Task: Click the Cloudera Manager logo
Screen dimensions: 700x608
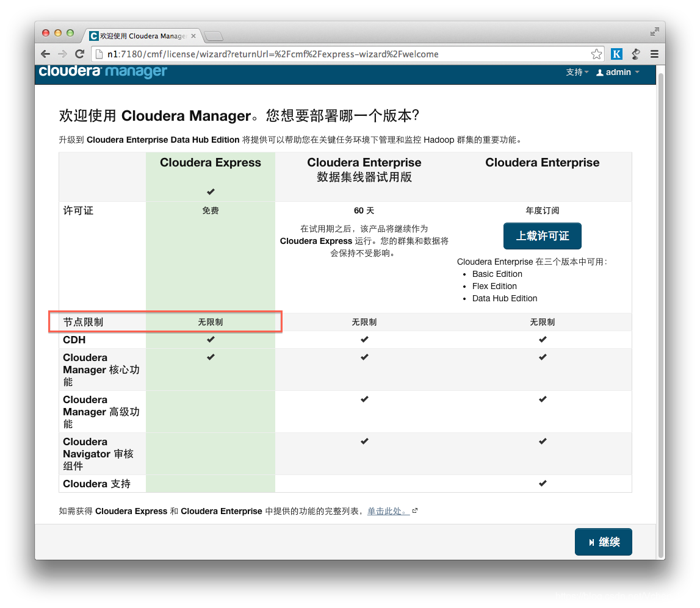Action: tap(103, 71)
